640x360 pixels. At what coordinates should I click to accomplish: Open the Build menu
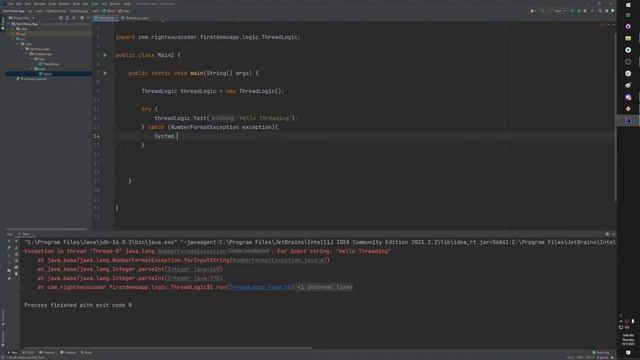pyautogui.click(x=76, y=4)
